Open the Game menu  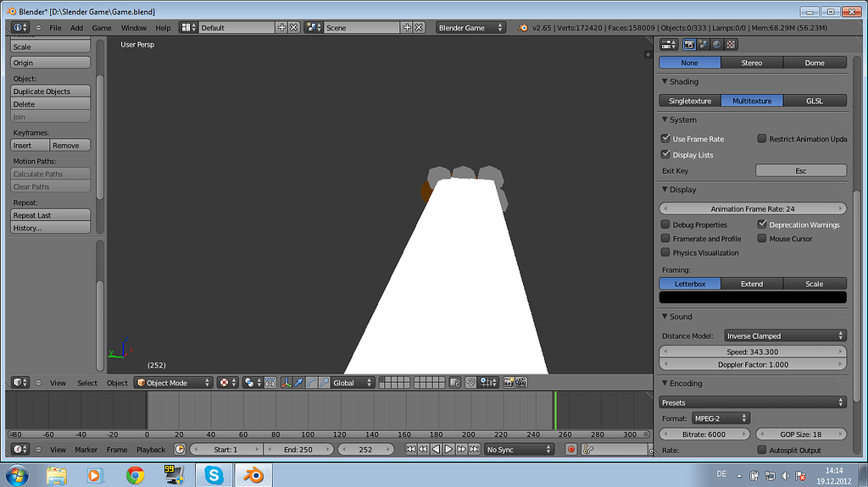tap(102, 28)
